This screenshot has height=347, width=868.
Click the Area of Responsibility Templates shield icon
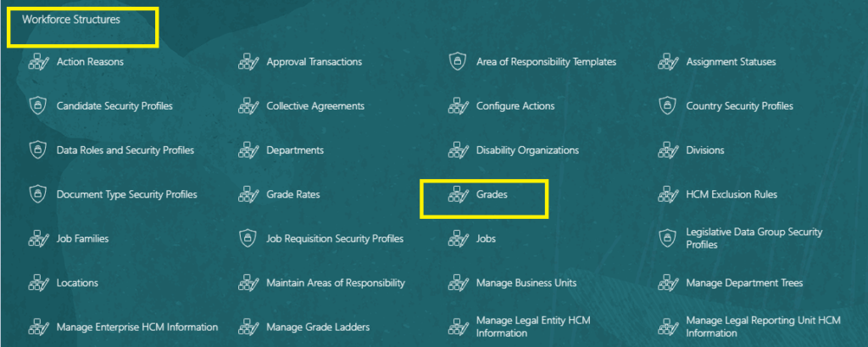457,62
